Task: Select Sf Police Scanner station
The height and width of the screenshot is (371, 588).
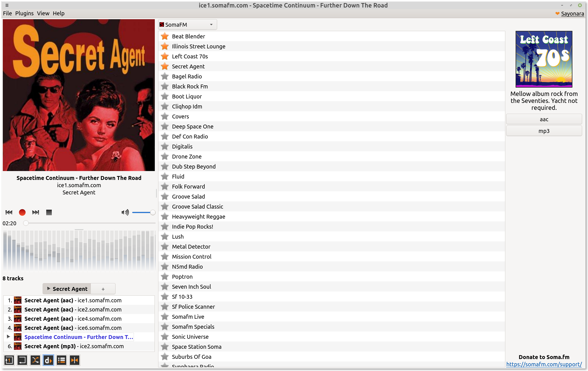Action: click(x=332, y=306)
